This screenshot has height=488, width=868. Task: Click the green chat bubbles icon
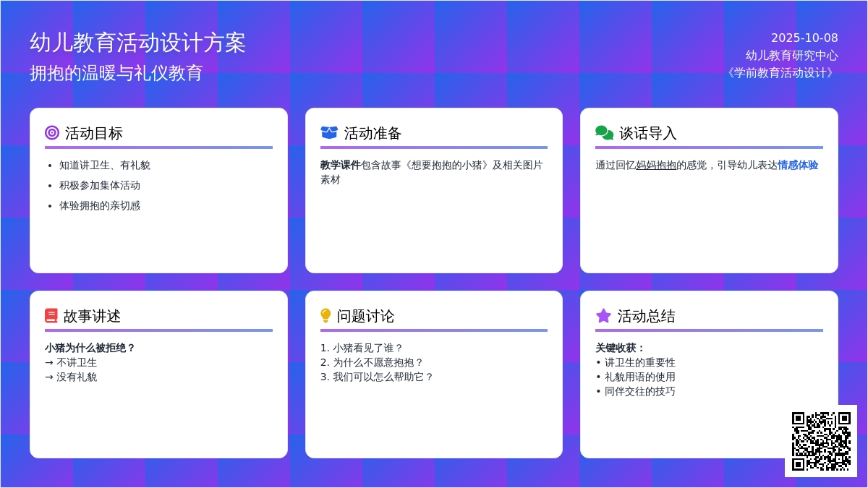click(604, 133)
